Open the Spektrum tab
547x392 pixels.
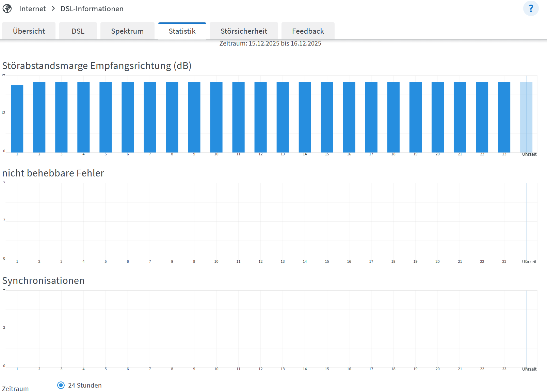click(127, 31)
